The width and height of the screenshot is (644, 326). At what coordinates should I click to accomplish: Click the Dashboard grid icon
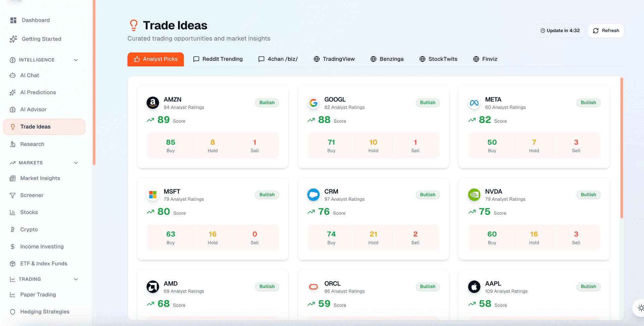13,20
